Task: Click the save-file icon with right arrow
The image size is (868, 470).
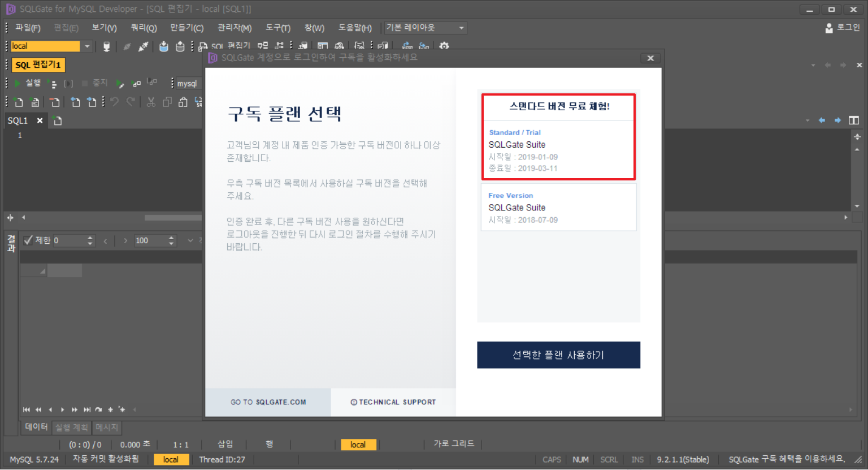Action: (x=92, y=102)
